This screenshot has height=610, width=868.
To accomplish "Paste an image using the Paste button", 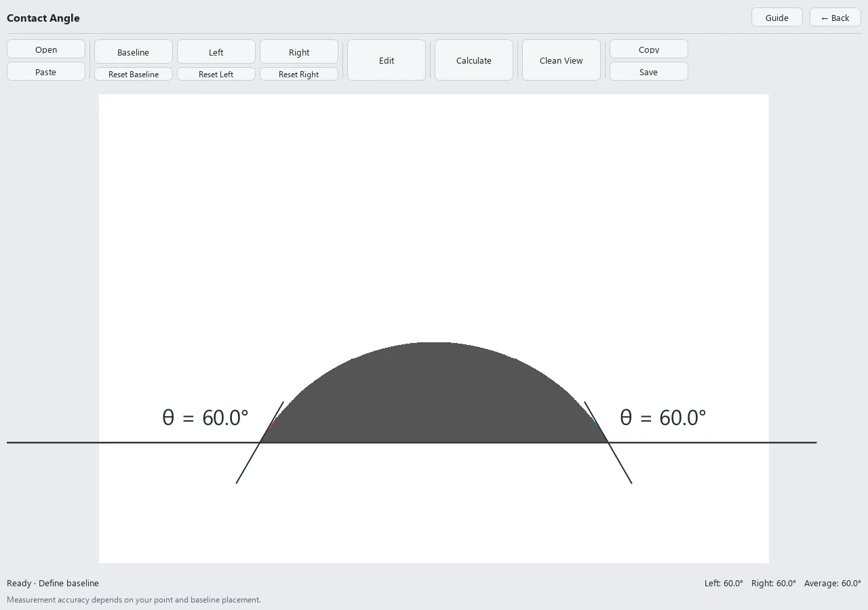I will click(46, 72).
